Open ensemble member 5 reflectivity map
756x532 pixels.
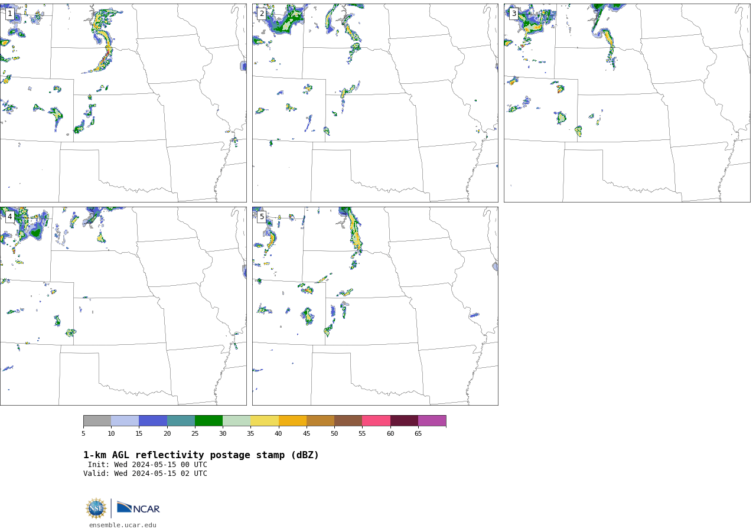point(375,306)
